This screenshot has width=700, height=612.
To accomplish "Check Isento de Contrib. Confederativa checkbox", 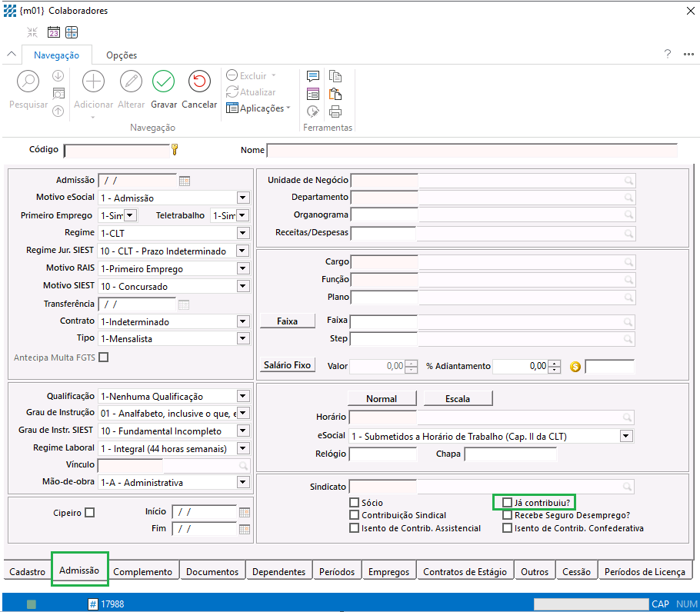I will click(x=507, y=528).
